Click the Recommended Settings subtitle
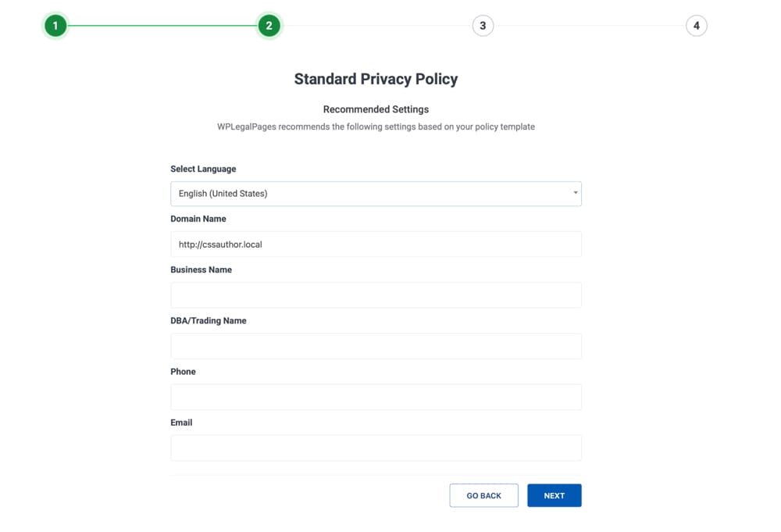This screenshot has height=532, width=781. [376, 109]
